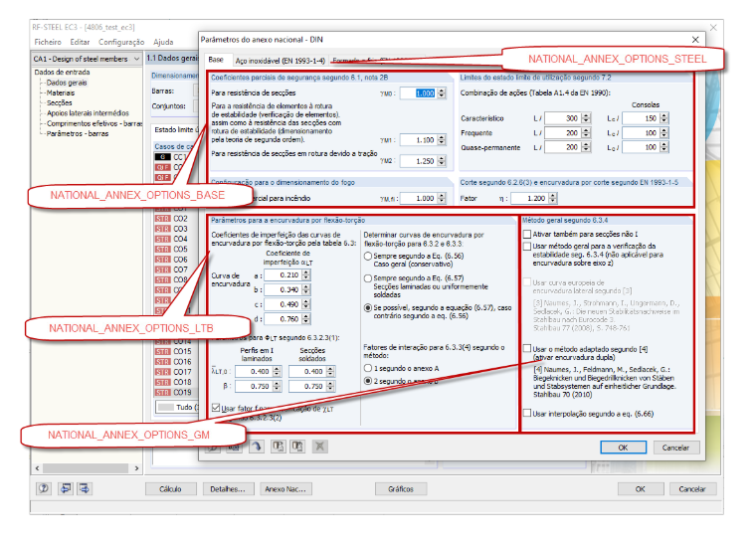Click the β field for Secções soldadas

[x=307, y=386]
